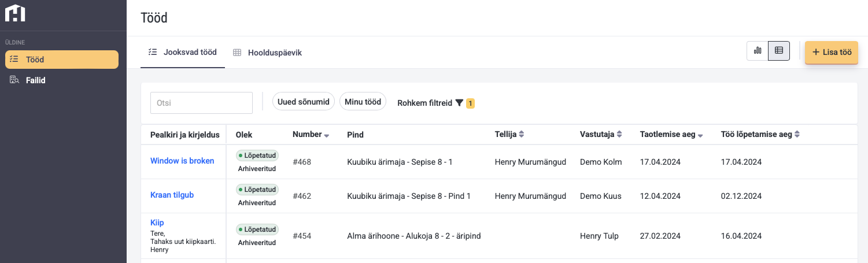Click the Tööd checklist icon in sidebar
The height and width of the screenshot is (263, 868).
coord(14,60)
